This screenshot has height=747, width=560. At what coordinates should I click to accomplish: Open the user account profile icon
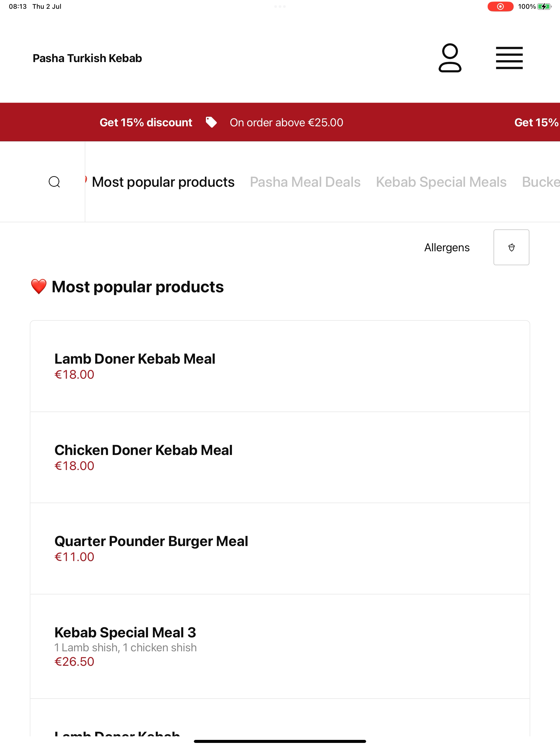450,58
